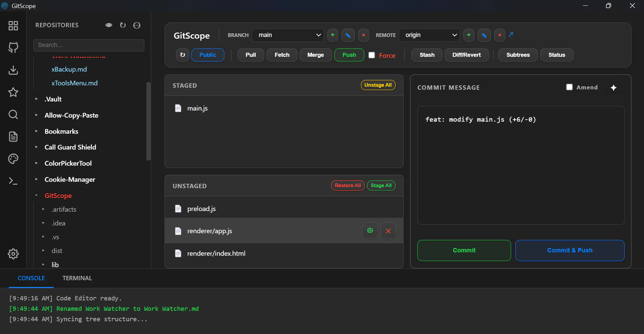Switch to the CONSOLE tab
Screen dimensions: 644x334
31,278
